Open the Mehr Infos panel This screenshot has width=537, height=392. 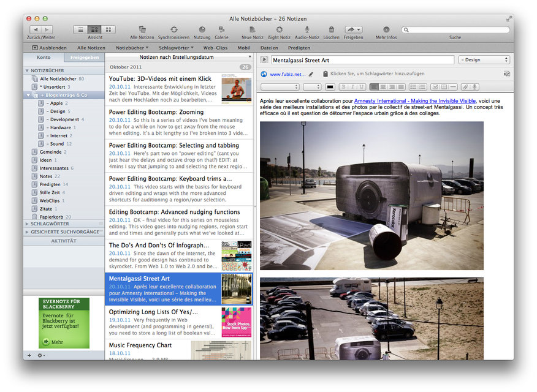coord(386,29)
